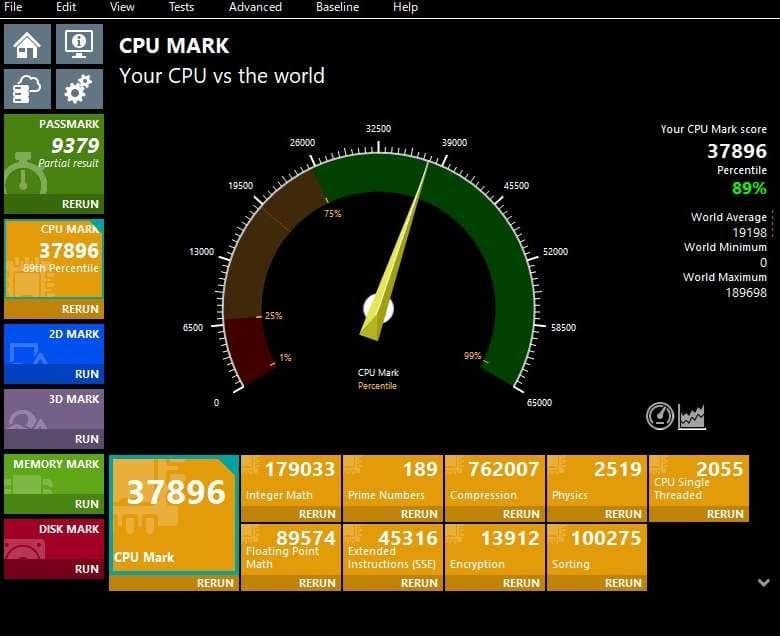Open the View menu
This screenshot has width=780, height=636.
point(122,7)
